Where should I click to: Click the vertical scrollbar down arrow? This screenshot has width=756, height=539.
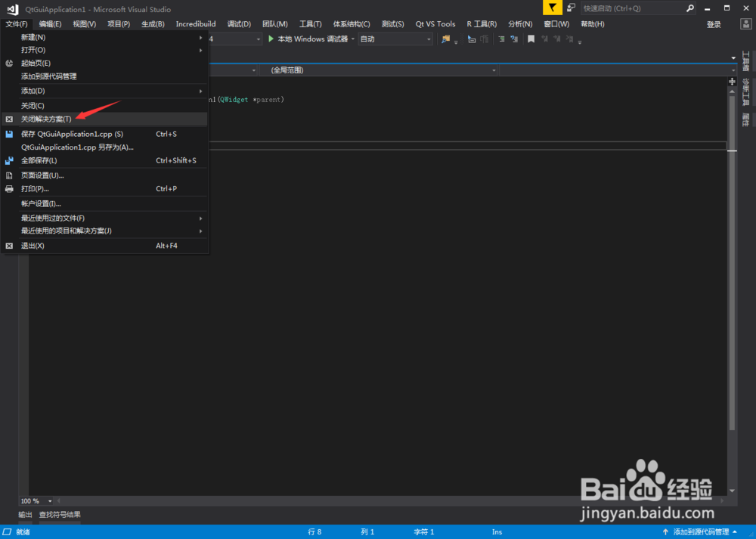[x=732, y=491]
